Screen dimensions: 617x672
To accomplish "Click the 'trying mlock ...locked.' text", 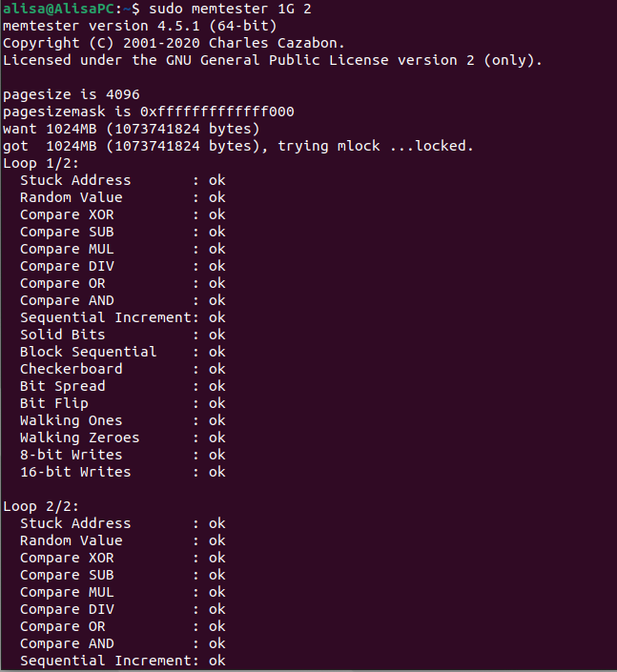I will (376, 146).
